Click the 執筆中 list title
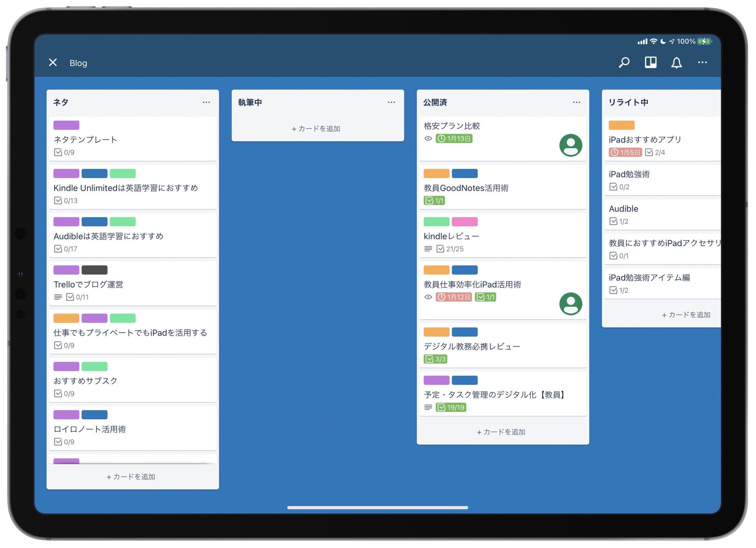The width and height of the screenshot is (756, 548). click(250, 102)
